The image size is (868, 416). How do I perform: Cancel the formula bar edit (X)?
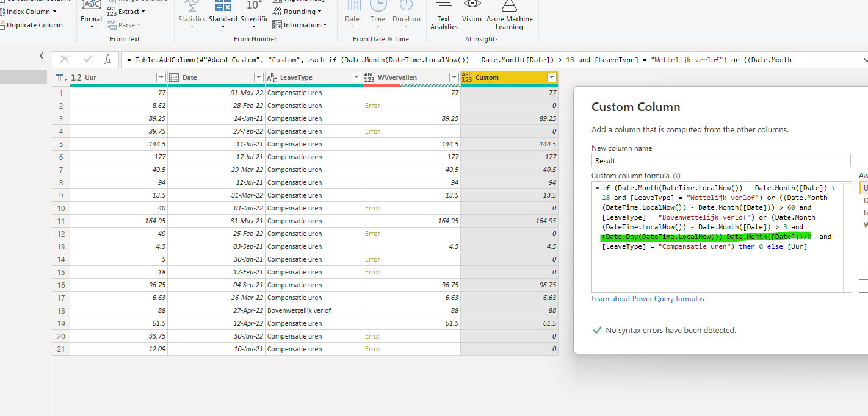pyautogui.click(x=64, y=59)
